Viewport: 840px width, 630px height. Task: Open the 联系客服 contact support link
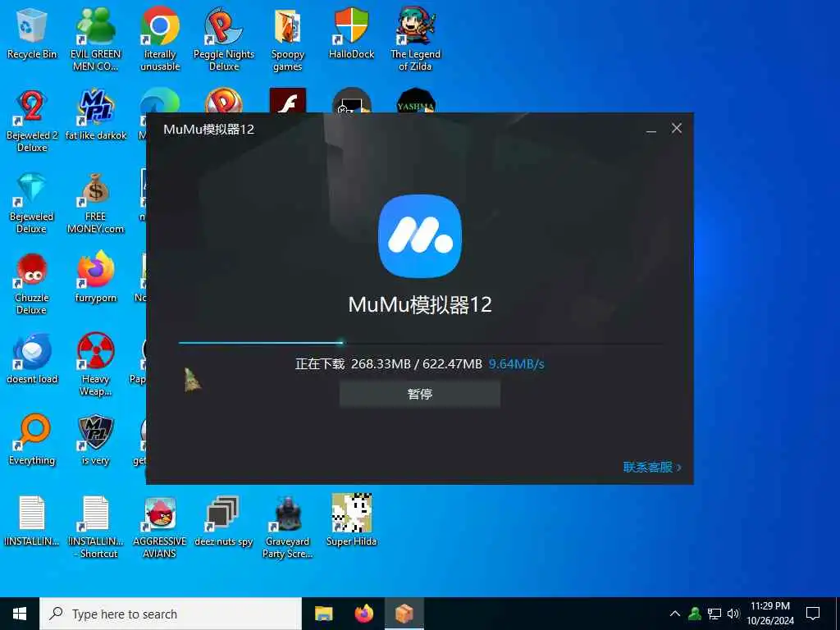[x=652, y=467]
